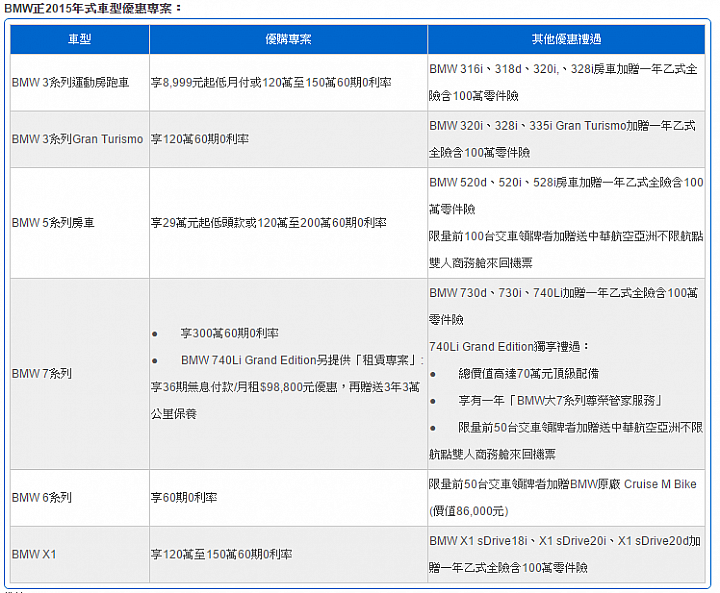The height and width of the screenshot is (593, 720).
Task: Click the 享300萬60期0利率 bullet text
Action: pyautogui.click(x=230, y=333)
